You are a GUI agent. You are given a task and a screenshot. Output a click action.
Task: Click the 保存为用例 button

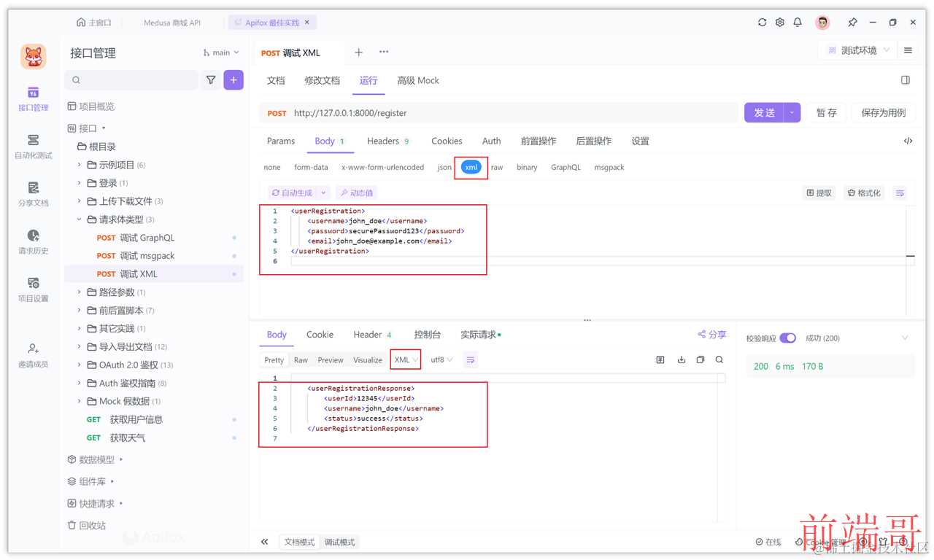883,112
